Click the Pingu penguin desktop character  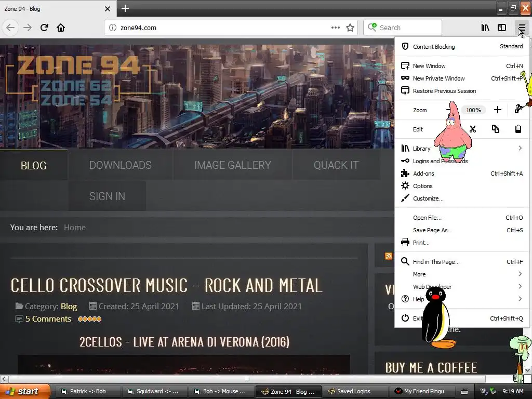[437, 318]
